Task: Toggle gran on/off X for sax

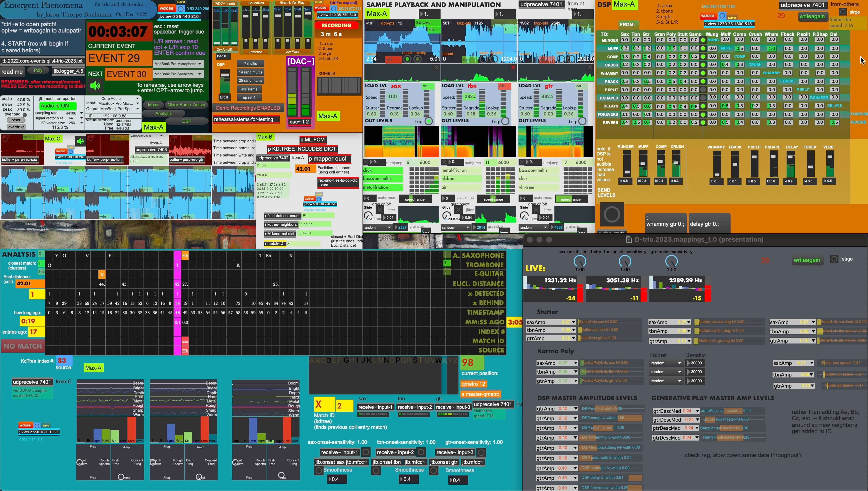Action: [x=380, y=210]
